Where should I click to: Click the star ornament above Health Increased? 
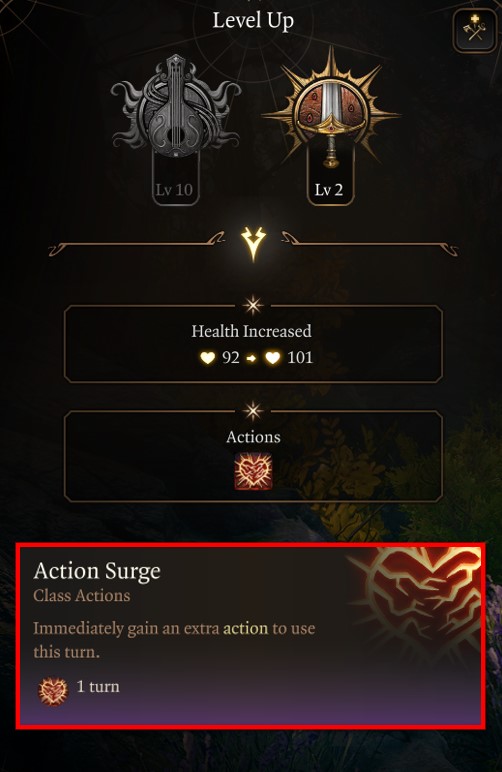253,305
